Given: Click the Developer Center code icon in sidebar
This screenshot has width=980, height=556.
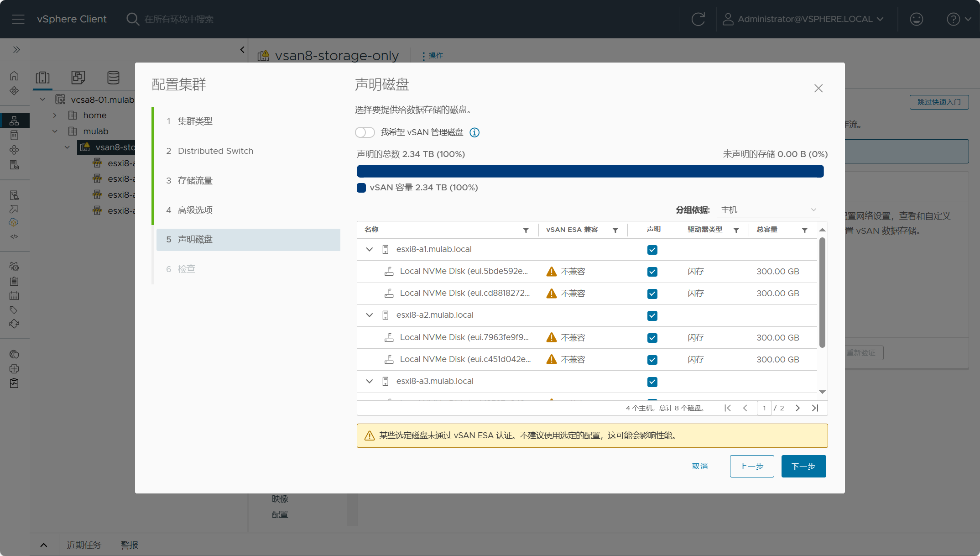Looking at the screenshot, I should (14, 236).
